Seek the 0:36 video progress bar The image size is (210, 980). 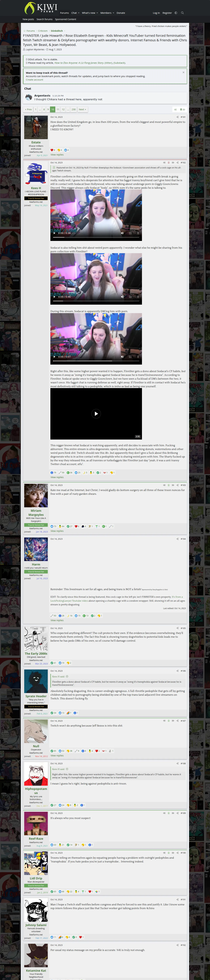tap(96, 237)
